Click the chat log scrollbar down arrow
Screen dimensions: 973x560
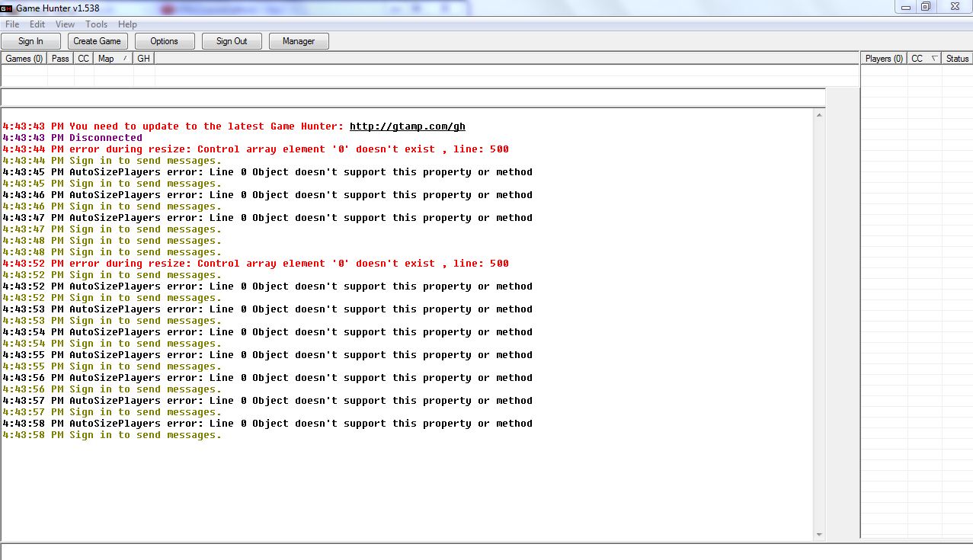tap(819, 535)
